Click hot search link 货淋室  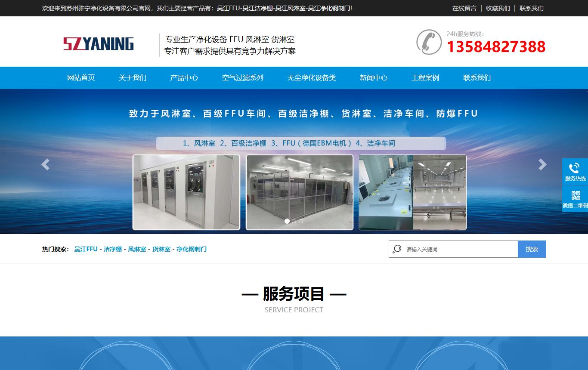(x=161, y=249)
